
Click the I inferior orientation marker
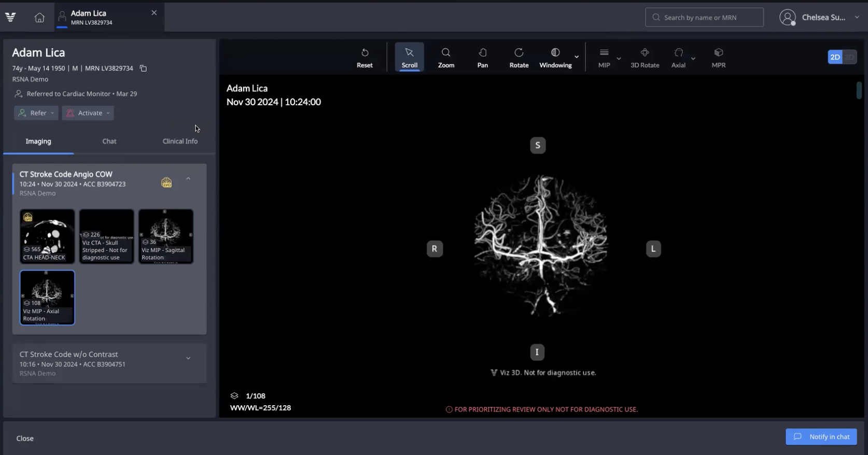coord(537,352)
